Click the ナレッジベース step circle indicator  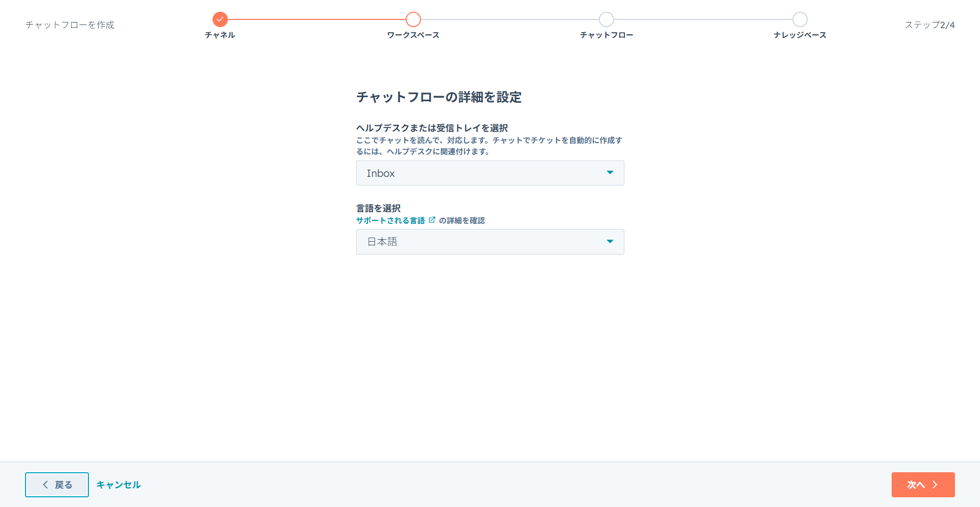pyautogui.click(x=800, y=19)
